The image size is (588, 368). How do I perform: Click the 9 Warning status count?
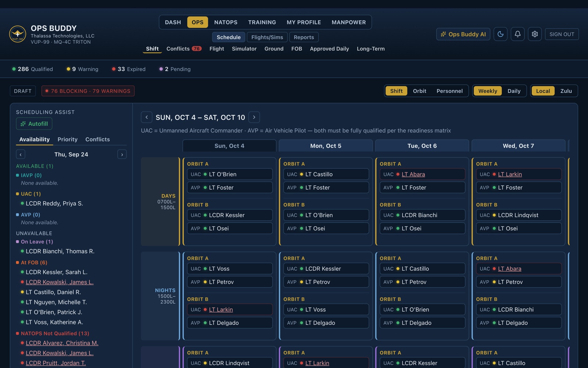[x=82, y=69]
